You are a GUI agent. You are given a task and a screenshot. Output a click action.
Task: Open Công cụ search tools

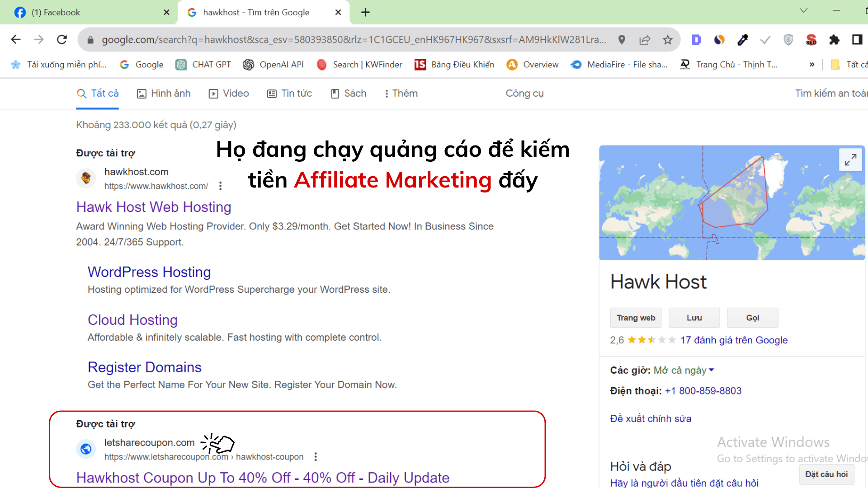(524, 94)
